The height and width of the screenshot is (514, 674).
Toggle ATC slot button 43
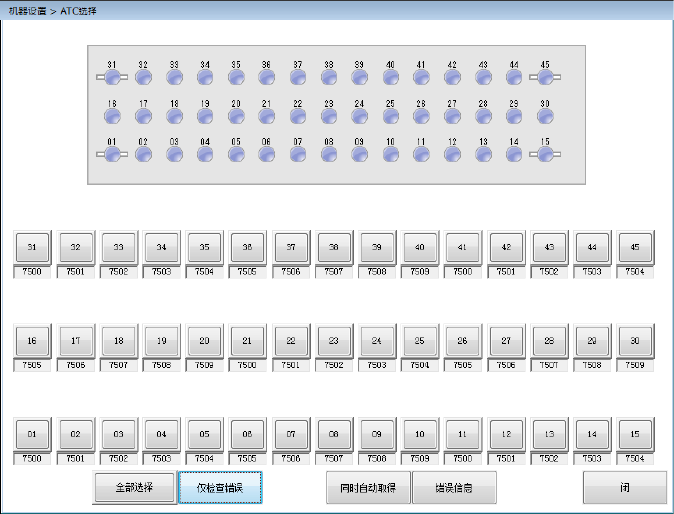tap(549, 247)
